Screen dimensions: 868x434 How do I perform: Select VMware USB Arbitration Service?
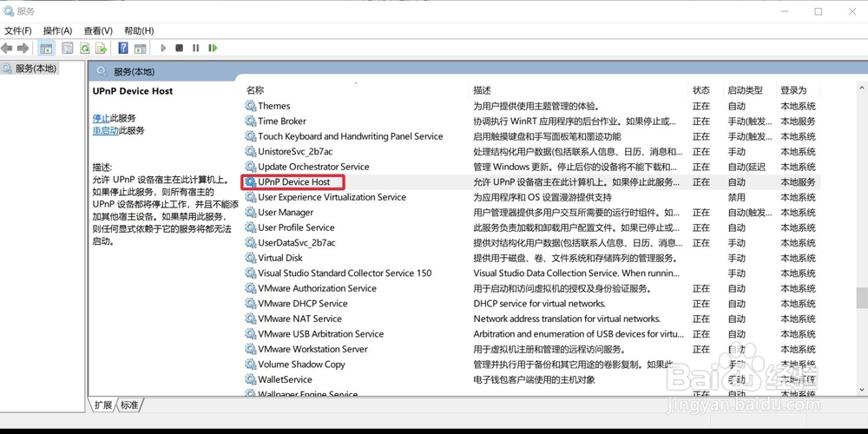click(321, 334)
